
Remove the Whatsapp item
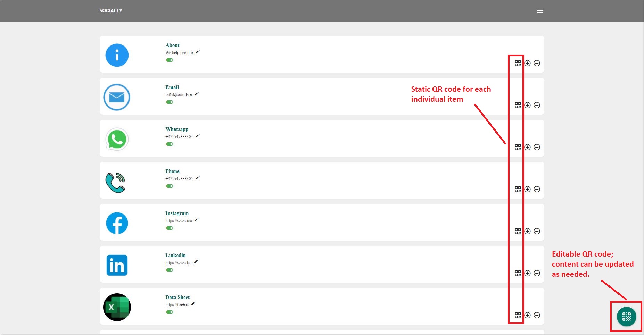coord(537,147)
